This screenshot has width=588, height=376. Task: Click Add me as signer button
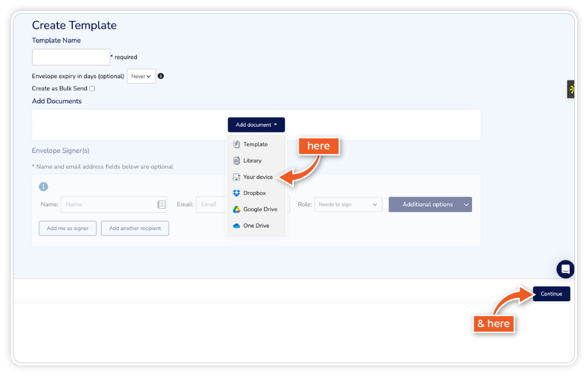click(68, 228)
